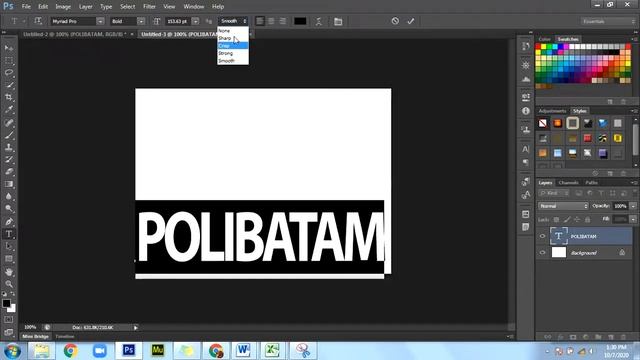Switch to the Channels tab

[569, 182]
